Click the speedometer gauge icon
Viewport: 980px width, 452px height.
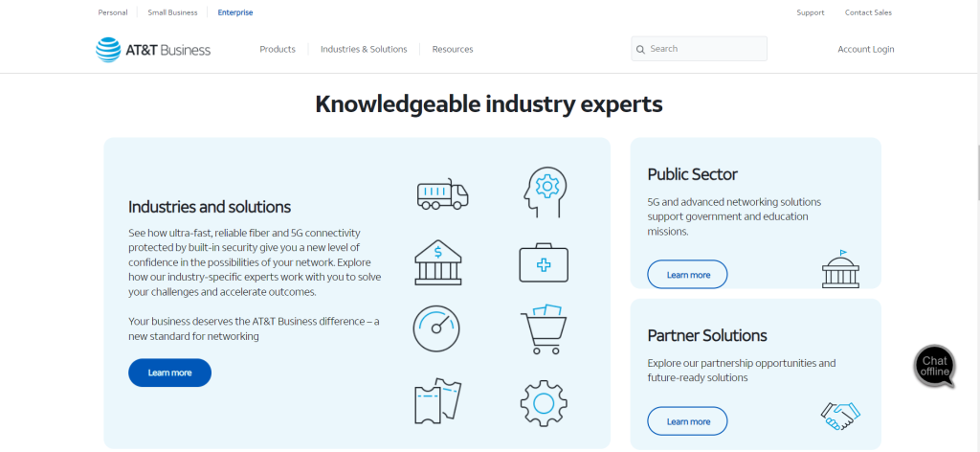(x=437, y=328)
